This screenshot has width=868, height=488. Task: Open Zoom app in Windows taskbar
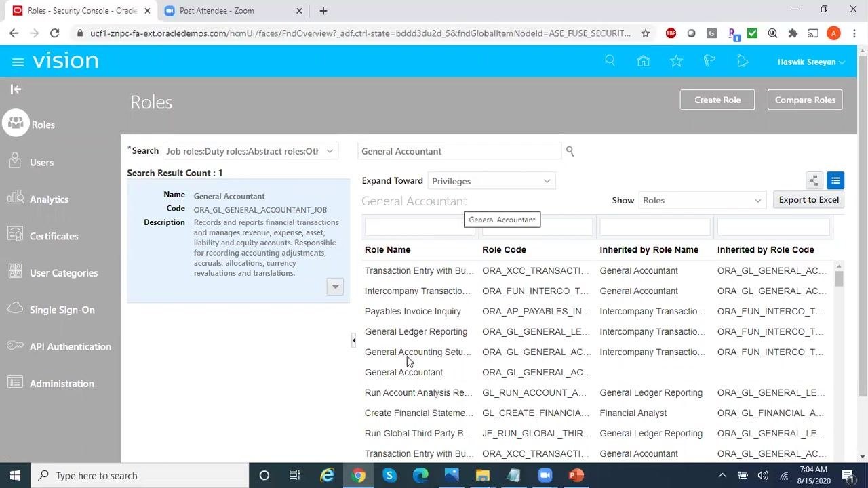click(x=545, y=475)
